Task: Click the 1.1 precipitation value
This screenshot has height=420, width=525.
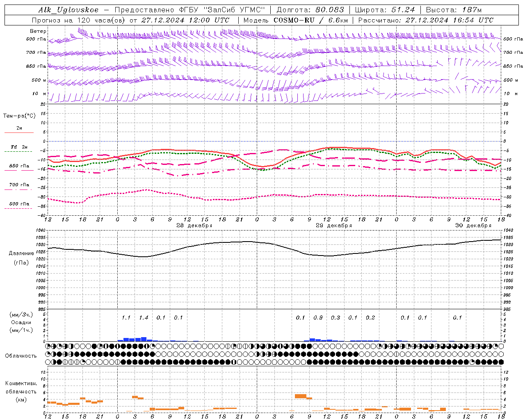Action: pyautogui.click(x=126, y=317)
